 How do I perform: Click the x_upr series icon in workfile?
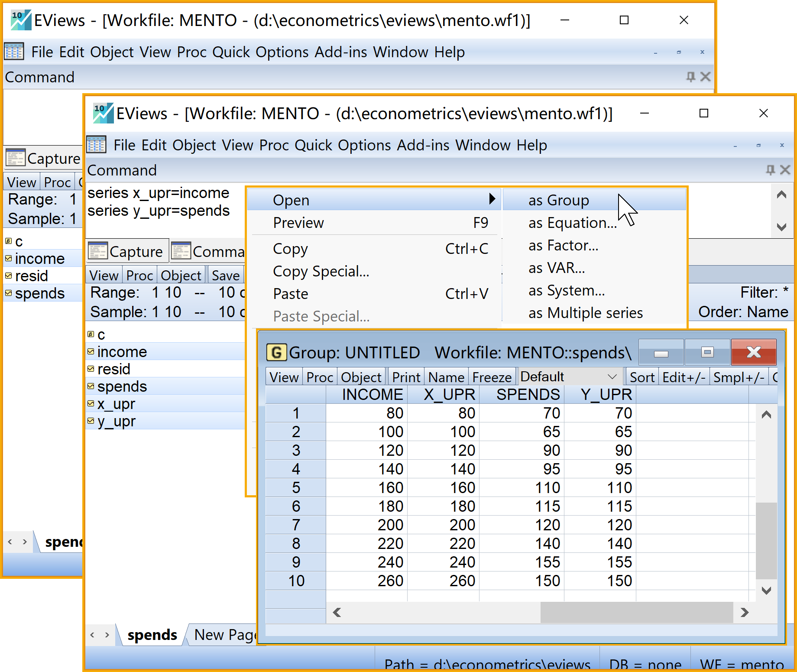coord(91,404)
